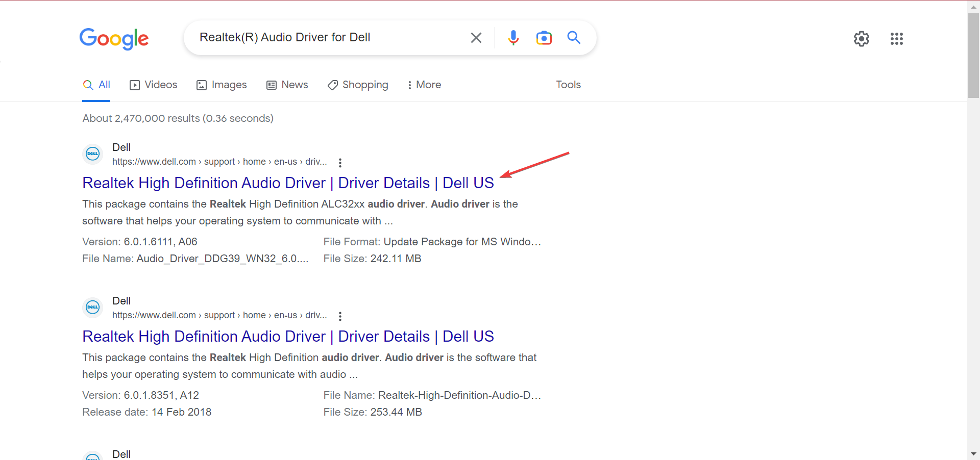Click the second result's dell.com URL breadcrumb
This screenshot has height=460, width=980.
coord(219,315)
